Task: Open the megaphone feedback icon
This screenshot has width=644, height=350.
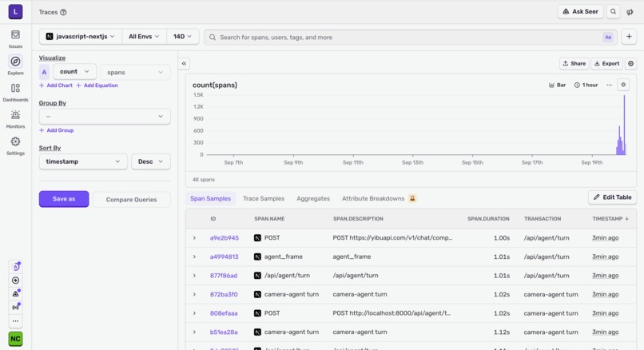Action: coord(630,12)
